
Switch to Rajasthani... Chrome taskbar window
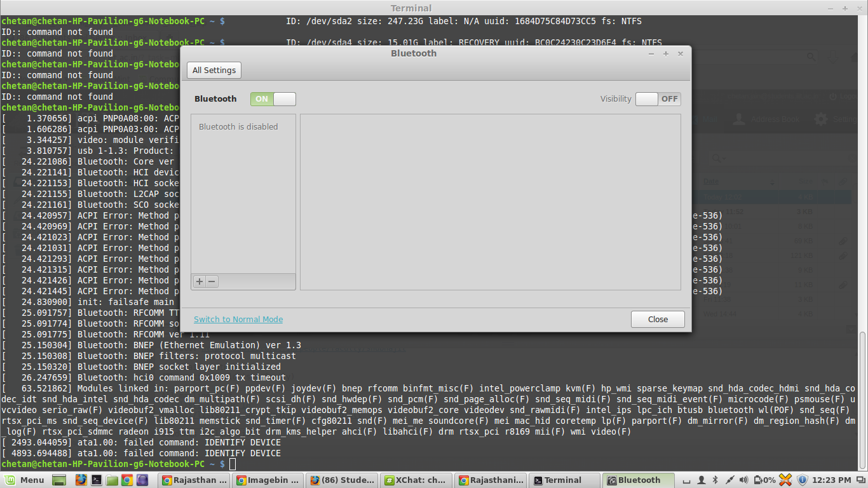pyautogui.click(x=491, y=480)
